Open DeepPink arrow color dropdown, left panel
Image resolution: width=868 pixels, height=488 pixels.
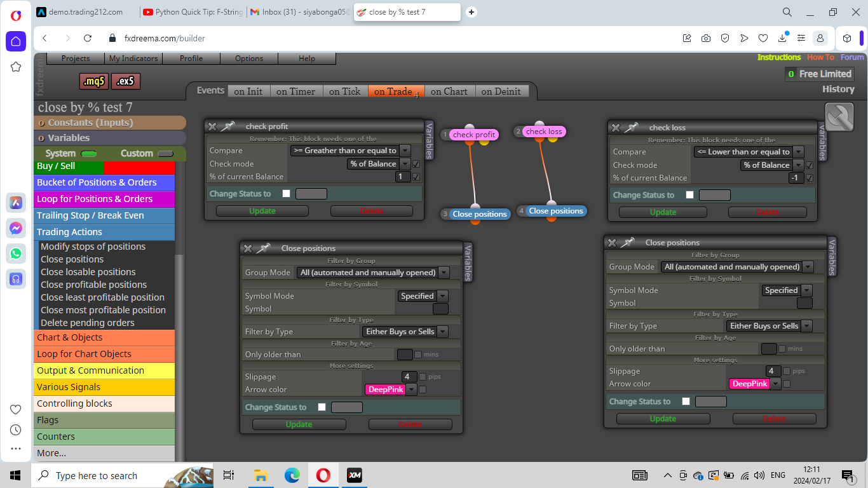click(391, 390)
